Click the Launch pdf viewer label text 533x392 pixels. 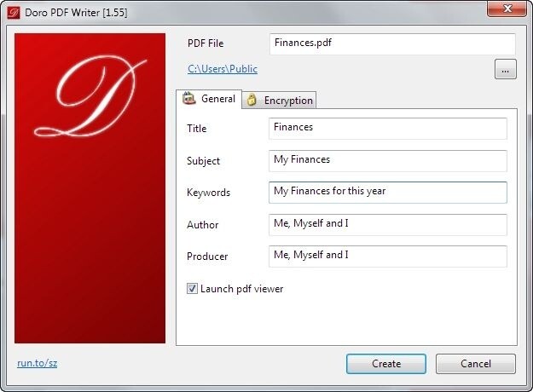[241, 289]
